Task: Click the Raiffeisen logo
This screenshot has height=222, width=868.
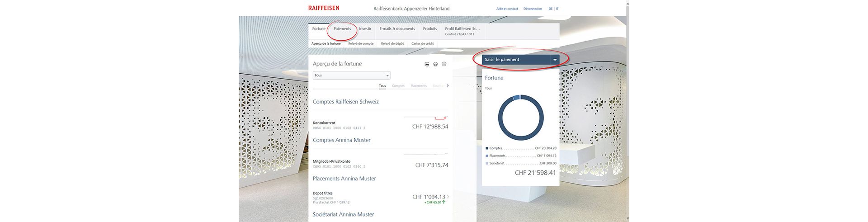Action: coord(324,8)
